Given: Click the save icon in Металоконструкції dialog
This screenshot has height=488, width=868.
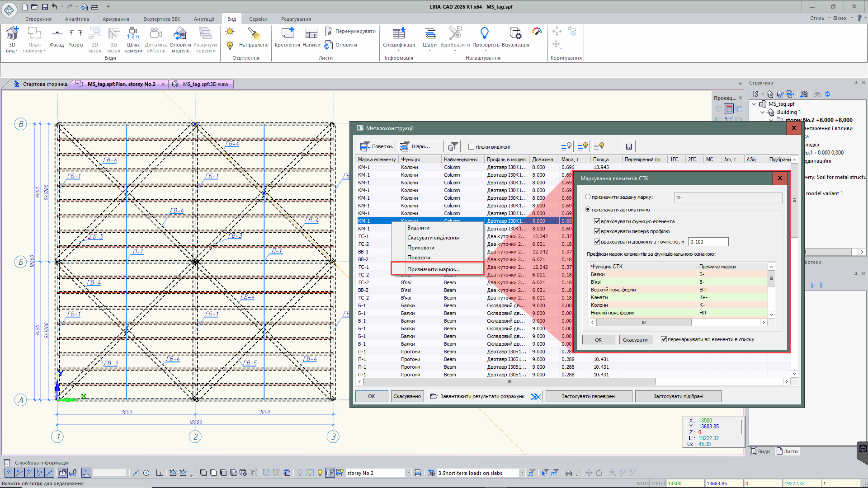Looking at the screenshot, I should (x=629, y=146).
